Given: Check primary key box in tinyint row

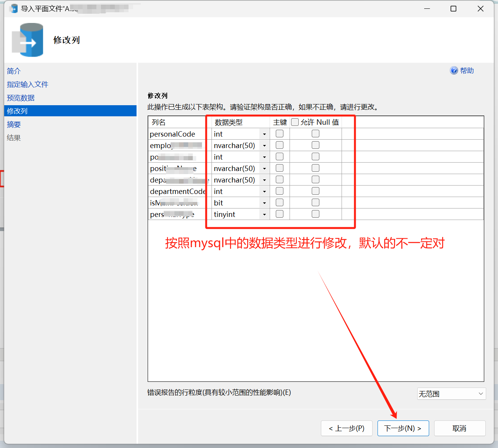Looking at the screenshot, I should click(x=280, y=214).
